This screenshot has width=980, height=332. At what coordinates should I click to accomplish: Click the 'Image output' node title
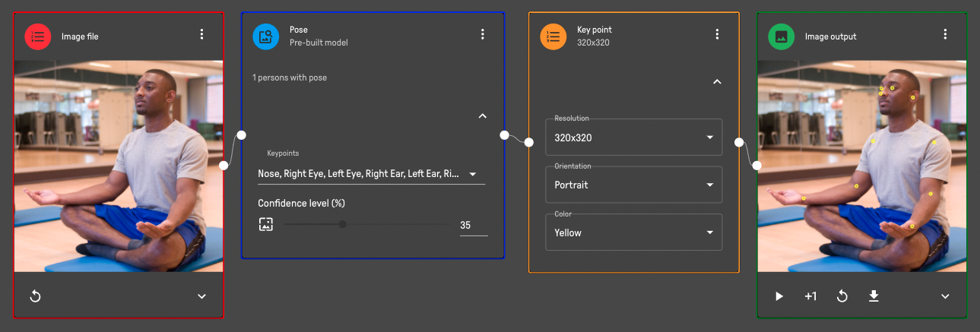point(831,36)
